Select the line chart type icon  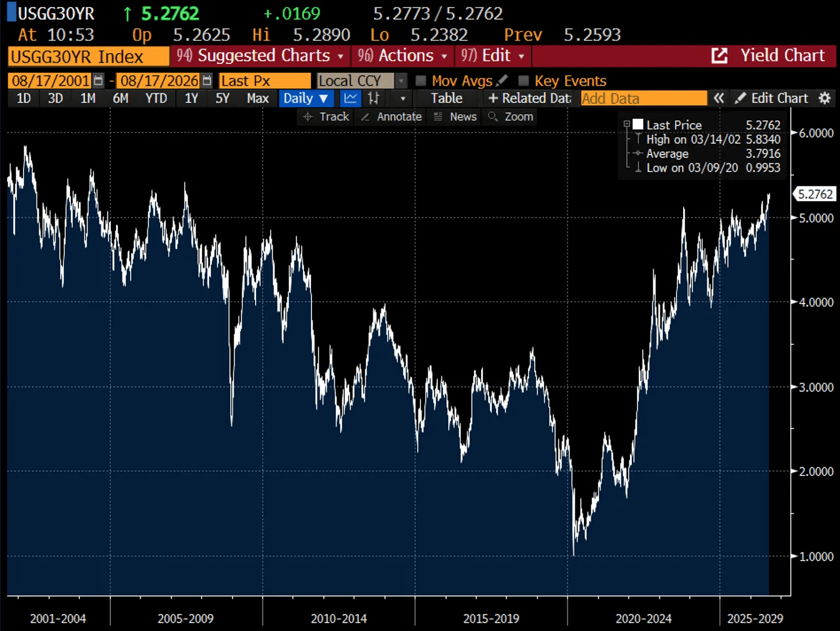click(350, 99)
